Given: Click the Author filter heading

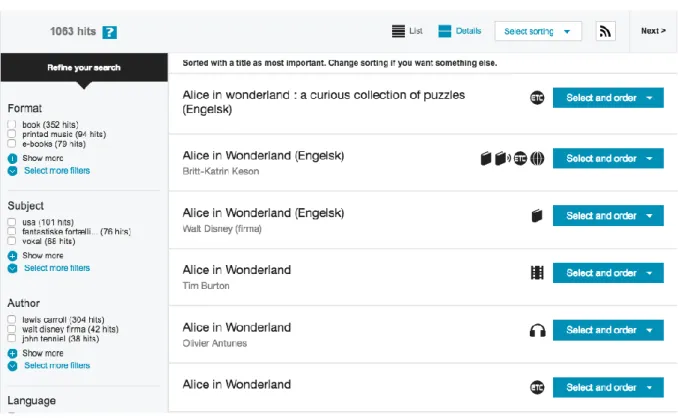Looking at the screenshot, I should (23, 303).
